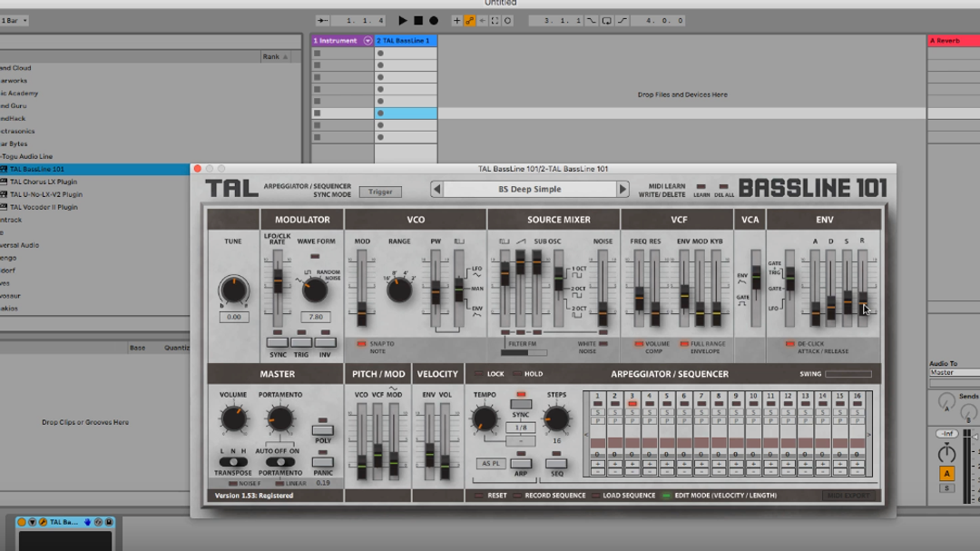Viewport: 980px width, 551px height.
Task: Select the 2 TAL BassLine 1 track header
Action: 406,41
